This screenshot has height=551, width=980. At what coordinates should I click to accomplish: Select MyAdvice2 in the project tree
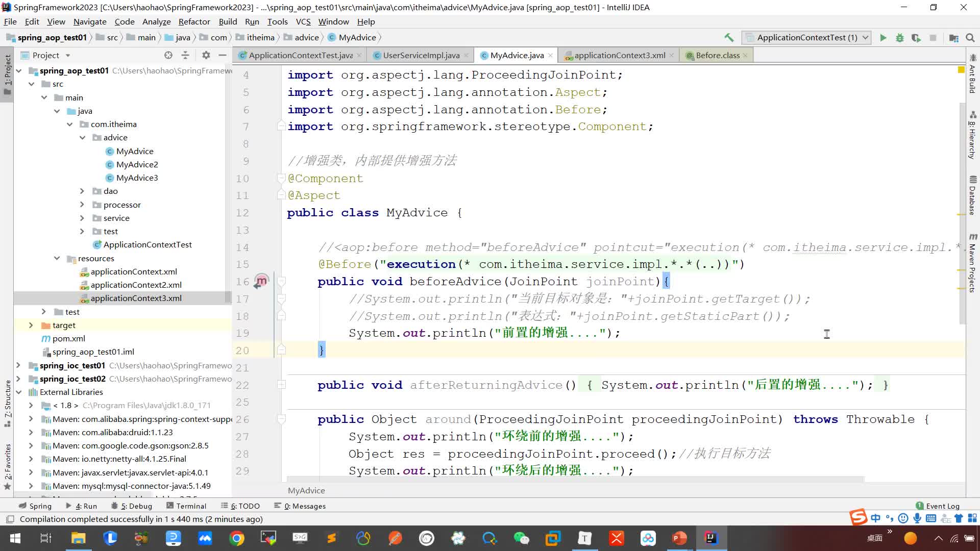click(137, 164)
